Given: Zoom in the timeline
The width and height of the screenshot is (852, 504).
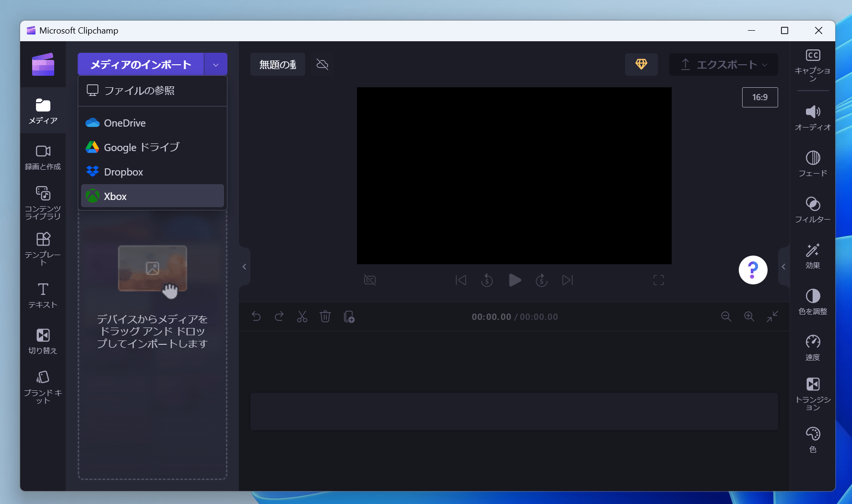Looking at the screenshot, I should click(x=749, y=316).
